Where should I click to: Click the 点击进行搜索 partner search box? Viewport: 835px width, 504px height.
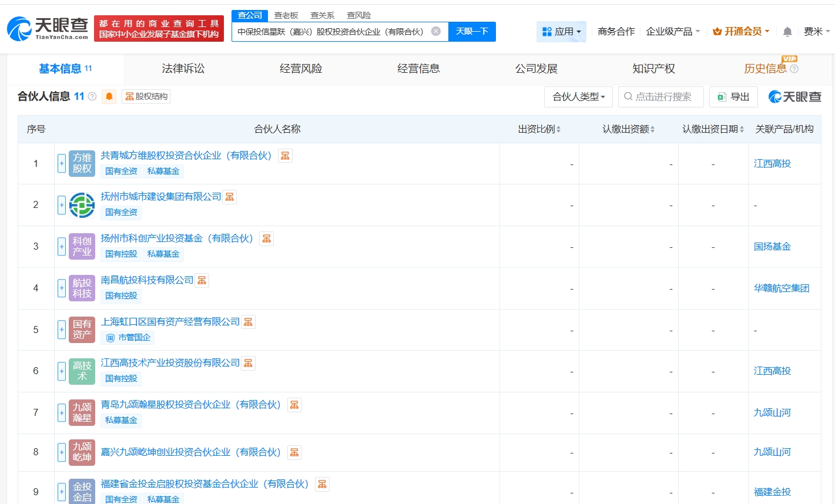[661, 97]
